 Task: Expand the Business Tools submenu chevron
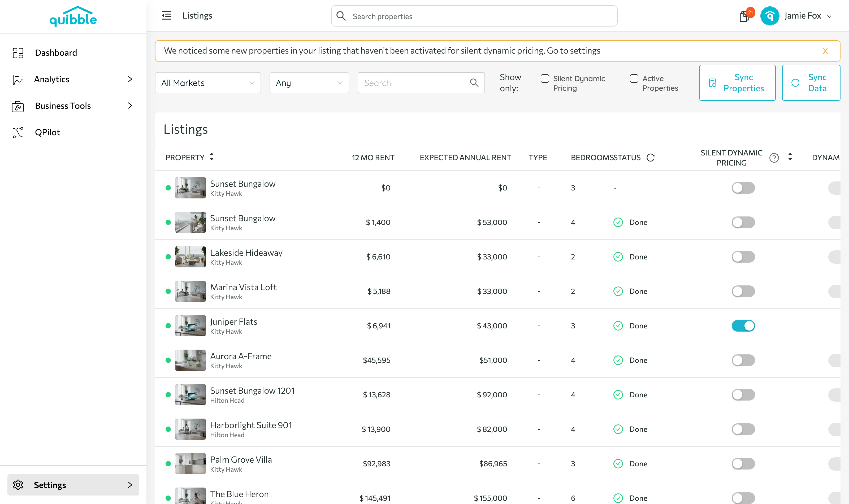[x=130, y=106]
